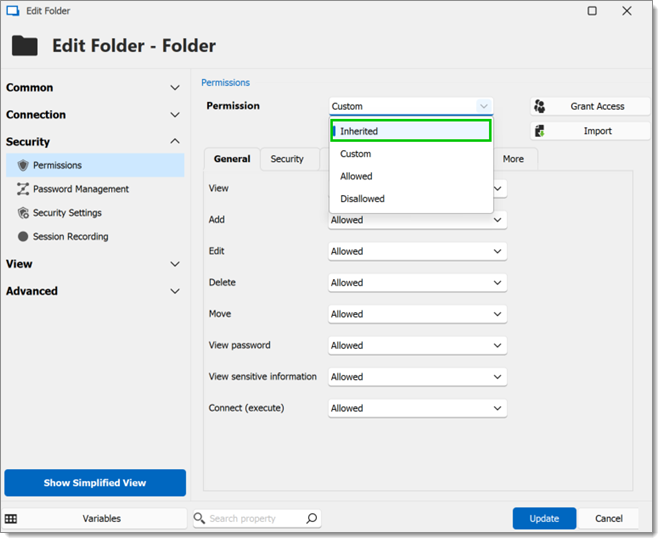Close the Edit Folder window

coord(627,11)
